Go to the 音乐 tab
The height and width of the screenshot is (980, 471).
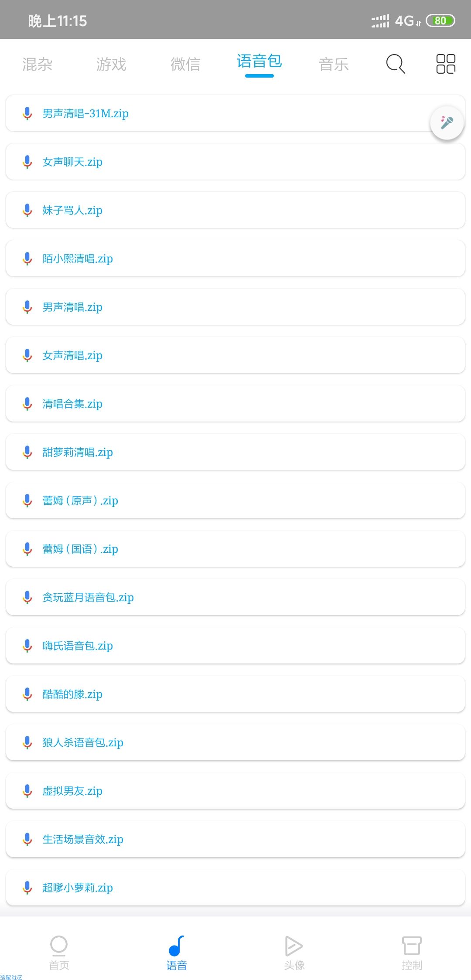click(334, 65)
